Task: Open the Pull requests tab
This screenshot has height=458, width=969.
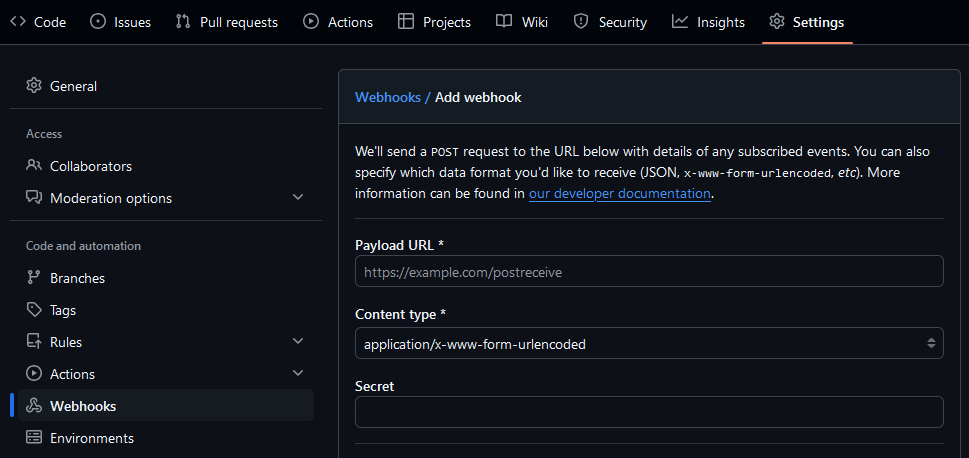Action: point(227,22)
